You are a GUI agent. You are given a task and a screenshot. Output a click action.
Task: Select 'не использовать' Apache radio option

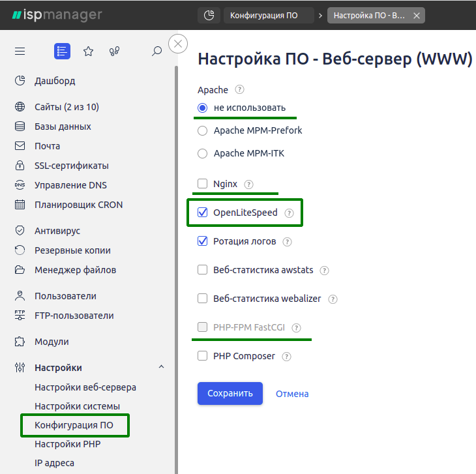tap(203, 108)
